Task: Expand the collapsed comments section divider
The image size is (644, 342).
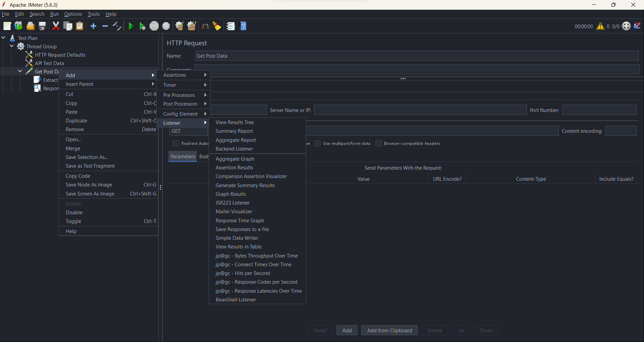Action: point(403,78)
